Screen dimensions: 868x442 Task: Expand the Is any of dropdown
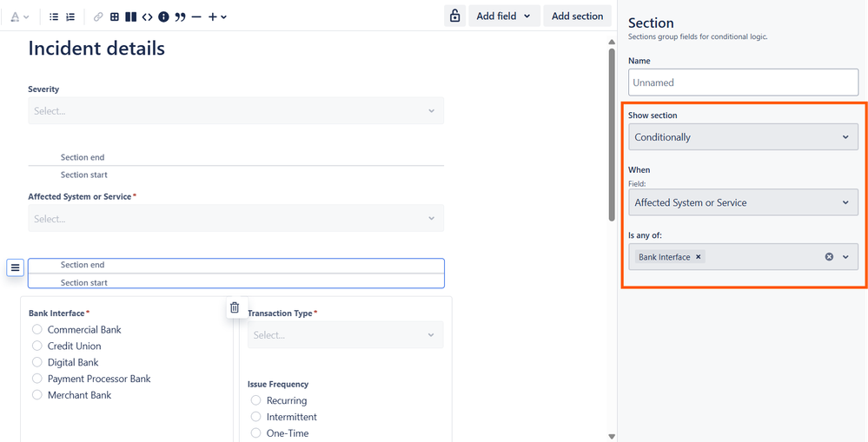tap(846, 257)
